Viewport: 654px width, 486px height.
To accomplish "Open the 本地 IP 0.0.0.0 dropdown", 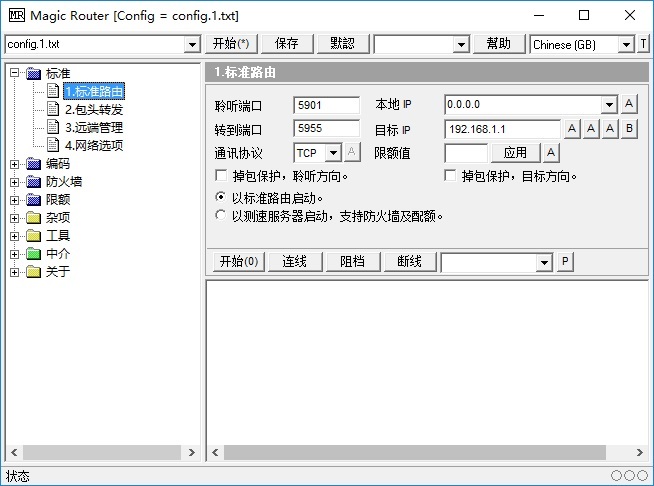I will tap(609, 104).
